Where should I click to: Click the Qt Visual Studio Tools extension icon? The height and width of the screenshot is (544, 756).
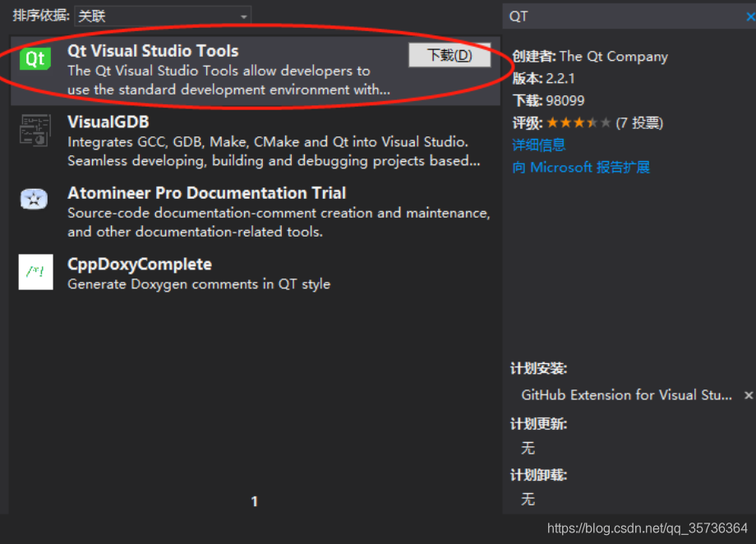35,59
